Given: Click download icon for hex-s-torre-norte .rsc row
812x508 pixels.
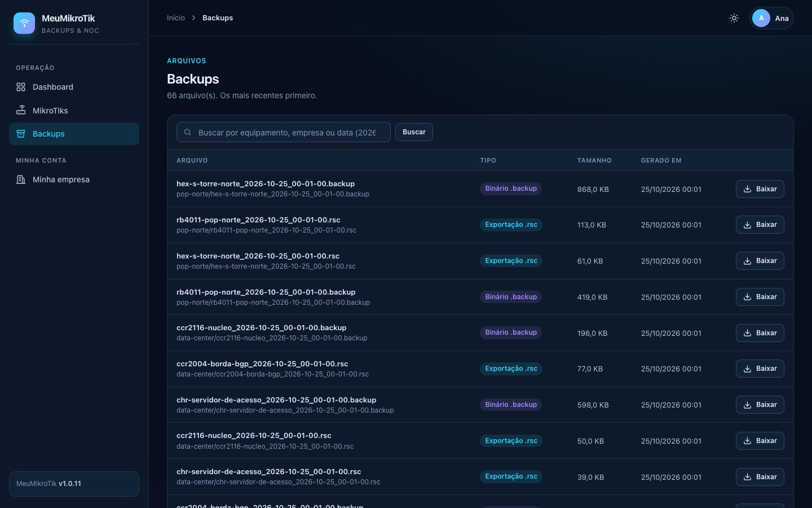Looking at the screenshot, I should coord(747,261).
